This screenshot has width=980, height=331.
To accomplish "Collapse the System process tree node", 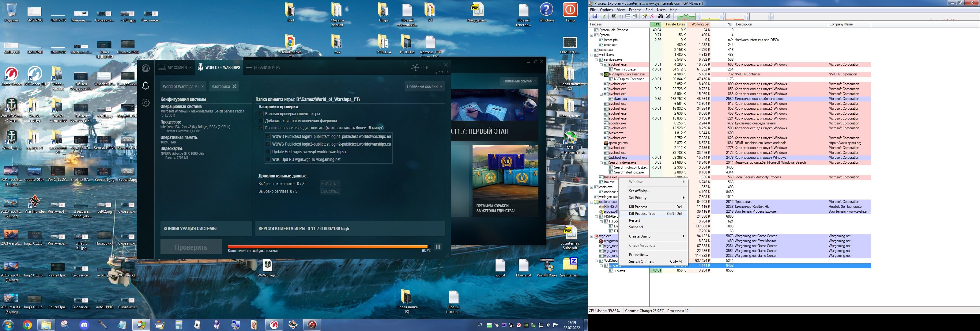I will [592, 35].
